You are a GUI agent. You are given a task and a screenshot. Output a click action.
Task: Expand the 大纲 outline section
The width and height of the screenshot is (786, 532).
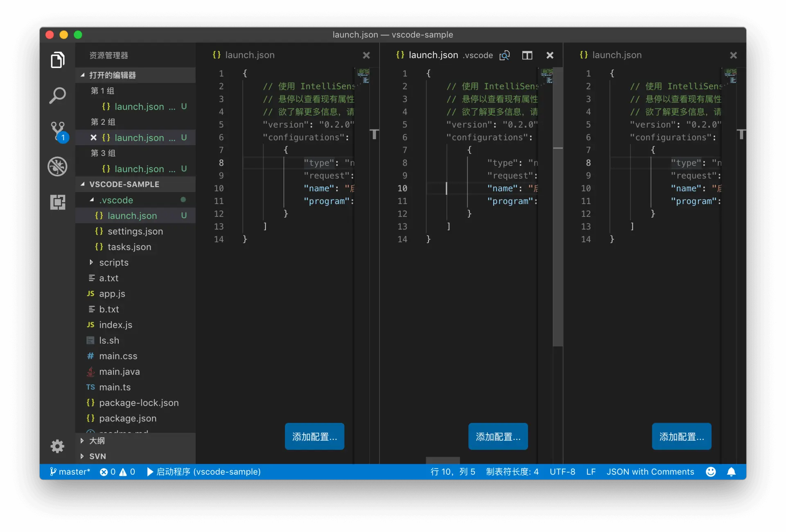coord(97,441)
